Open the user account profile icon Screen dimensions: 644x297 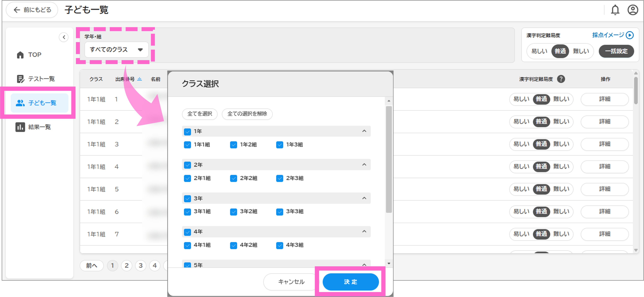click(x=633, y=10)
